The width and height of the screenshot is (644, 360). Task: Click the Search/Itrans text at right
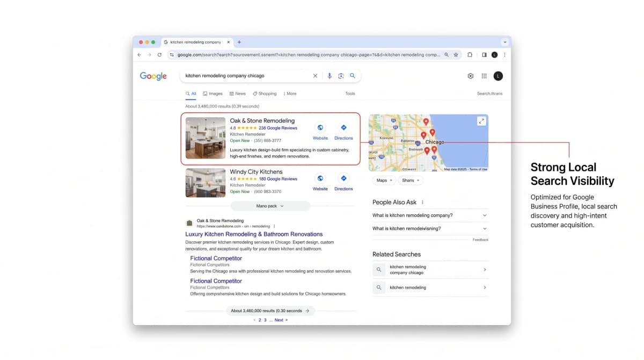[x=490, y=93]
